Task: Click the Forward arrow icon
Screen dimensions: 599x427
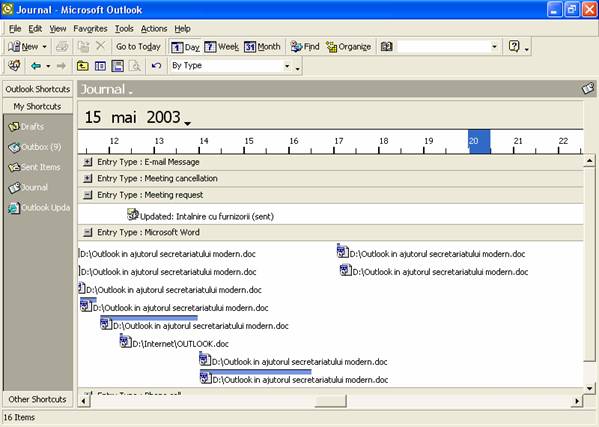Action: click(61, 66)
